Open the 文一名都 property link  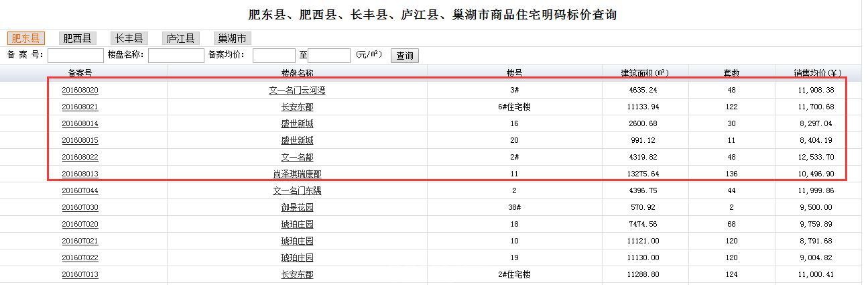coord(297,158)
